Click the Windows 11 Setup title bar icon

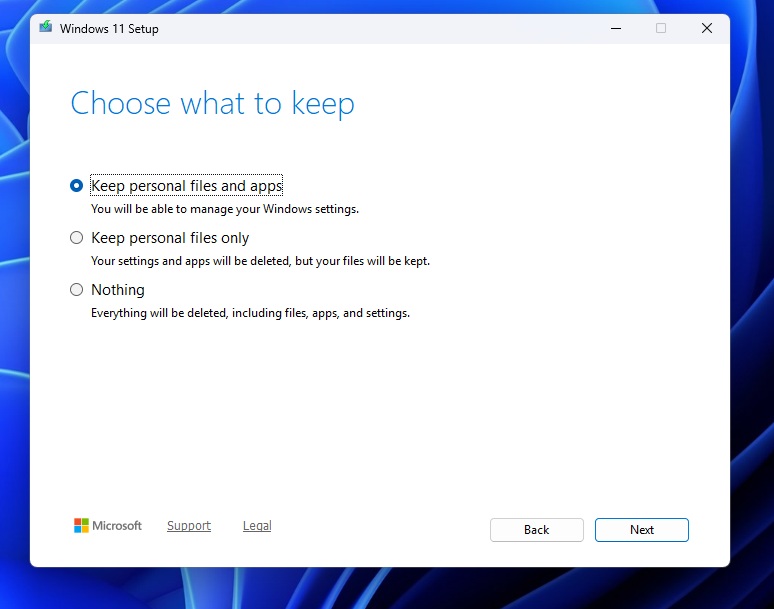(46, 27)
